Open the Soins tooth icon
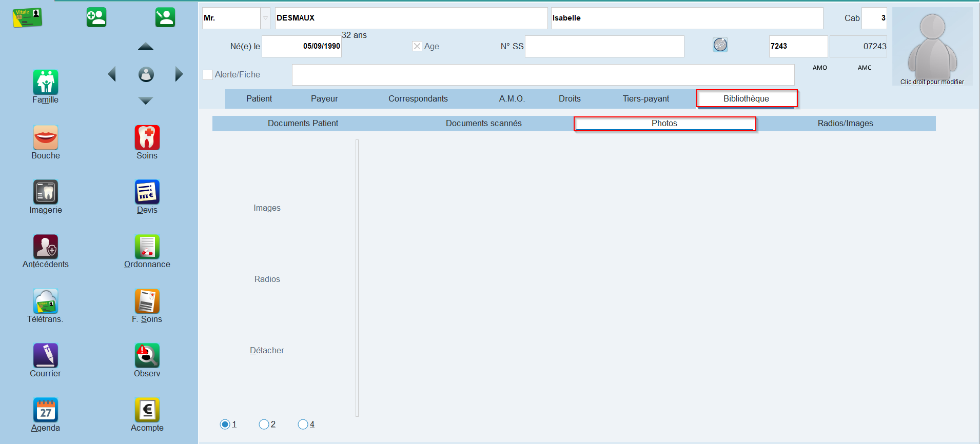Screen dimensions: 980x444 pyautogui.click(x=147, y=137)
